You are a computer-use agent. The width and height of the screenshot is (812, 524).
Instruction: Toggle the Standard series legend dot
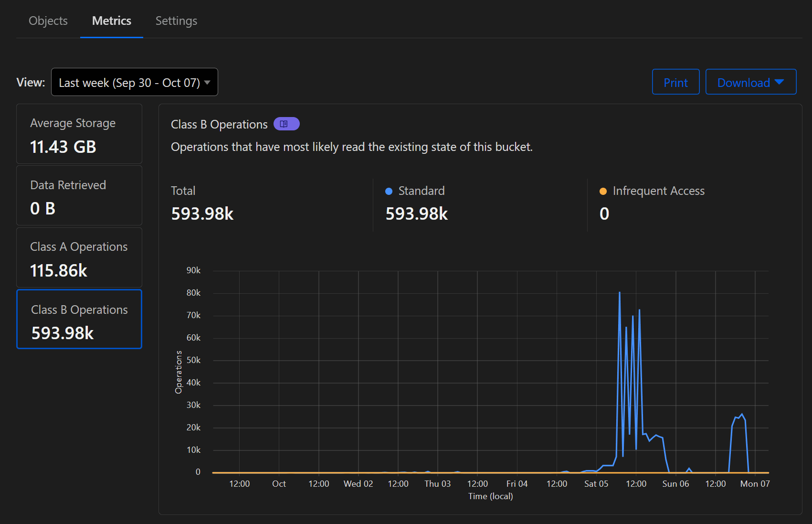coord(389,191)
